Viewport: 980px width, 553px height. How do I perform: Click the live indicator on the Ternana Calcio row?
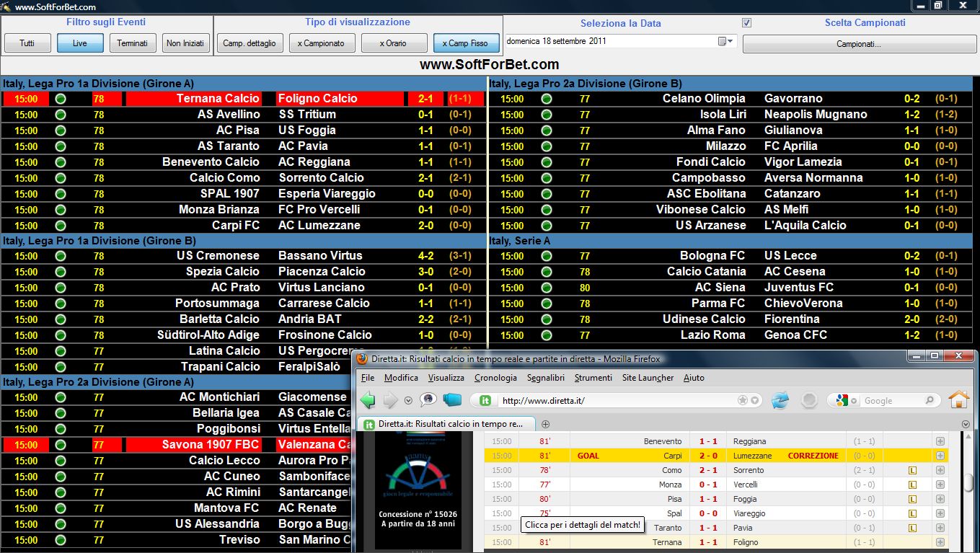pyautogui.click(x=61, y=99)
